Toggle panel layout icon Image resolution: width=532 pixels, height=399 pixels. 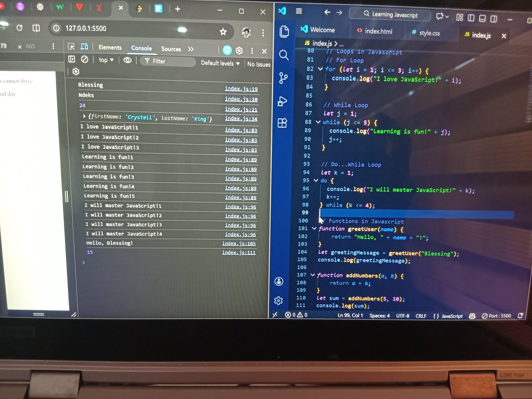482,19
